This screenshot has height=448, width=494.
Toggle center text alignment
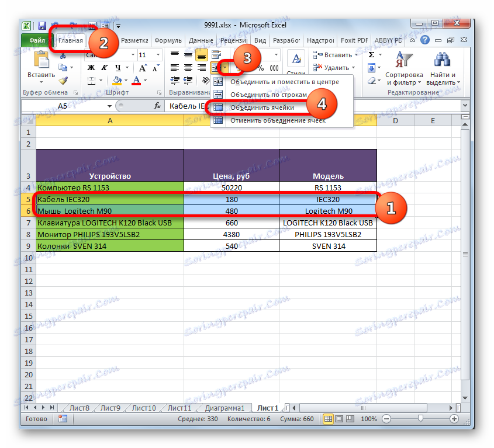[188, 67]
